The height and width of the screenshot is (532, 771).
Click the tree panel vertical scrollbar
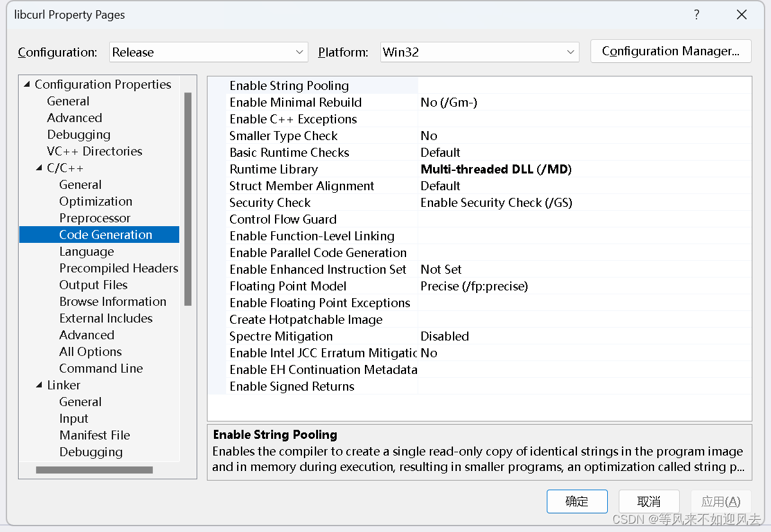[x=188, y=199]
